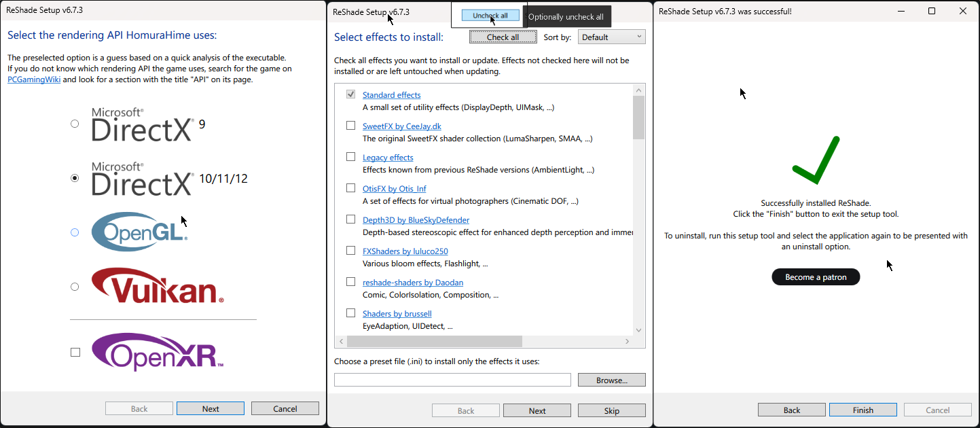Click the 'Successfully installed ReShade.' text
The width and height of the screenshot is (980, 428).
click(x=816, y=203)
